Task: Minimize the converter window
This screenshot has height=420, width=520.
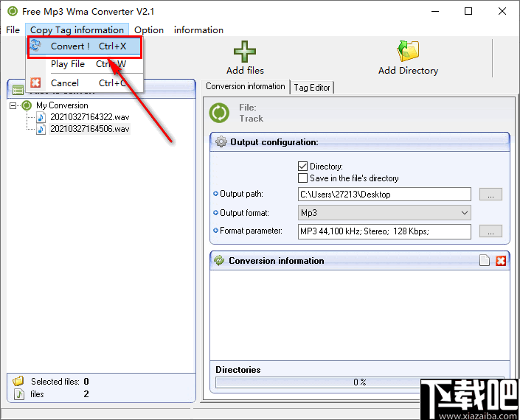Action: point(435,11)
